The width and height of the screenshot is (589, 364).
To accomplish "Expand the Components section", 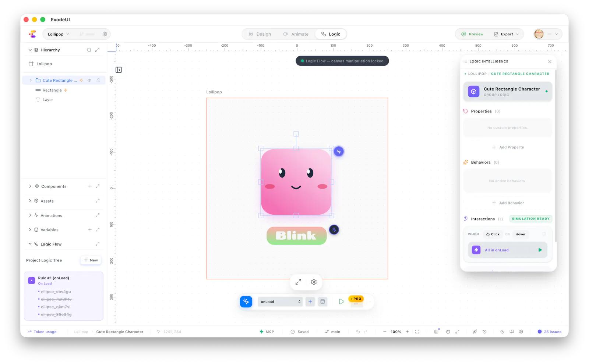I will (30, 186).
